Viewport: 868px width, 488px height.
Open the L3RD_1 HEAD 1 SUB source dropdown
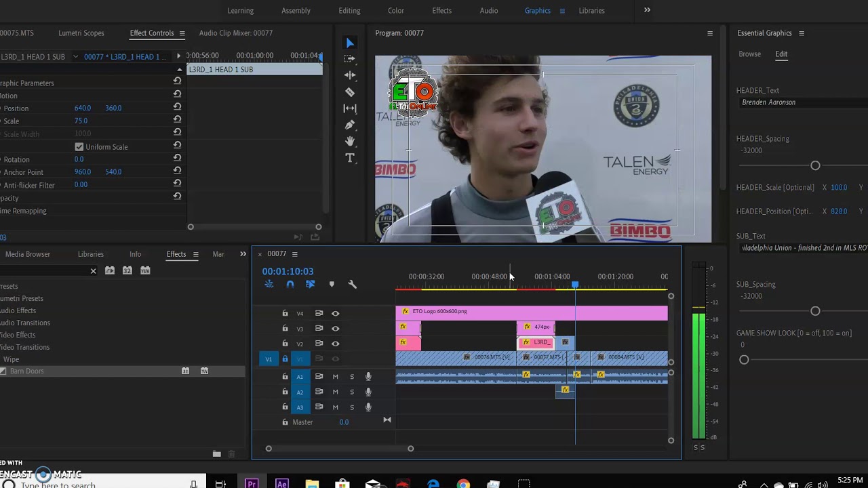pyautogui.click(x=75, y=56)
